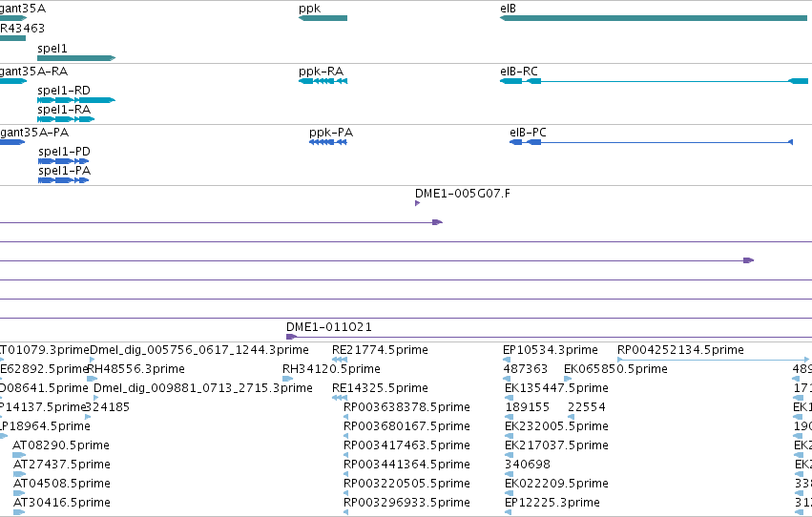
Task: Click the EK217037.5prime label
Action: pyautogui.click(x=556, y=445)
